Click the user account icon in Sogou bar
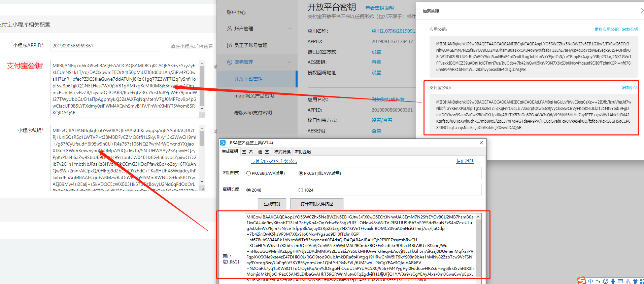Image resolution: width=644 pixels, height=284 pixels. 628,282
